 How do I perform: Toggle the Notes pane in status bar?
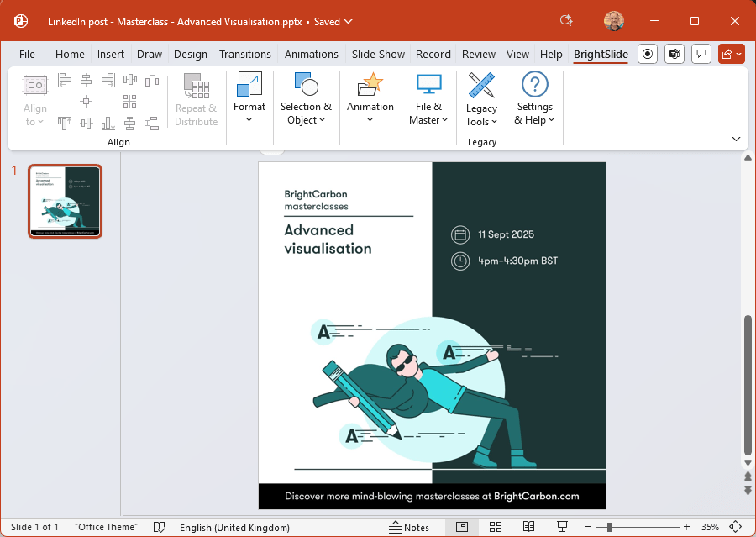[409, 528]
